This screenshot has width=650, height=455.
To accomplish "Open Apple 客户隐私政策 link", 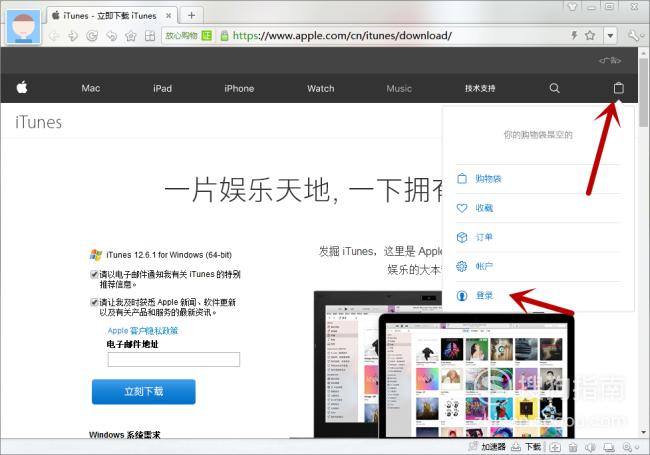I will (x=143, y=331).
